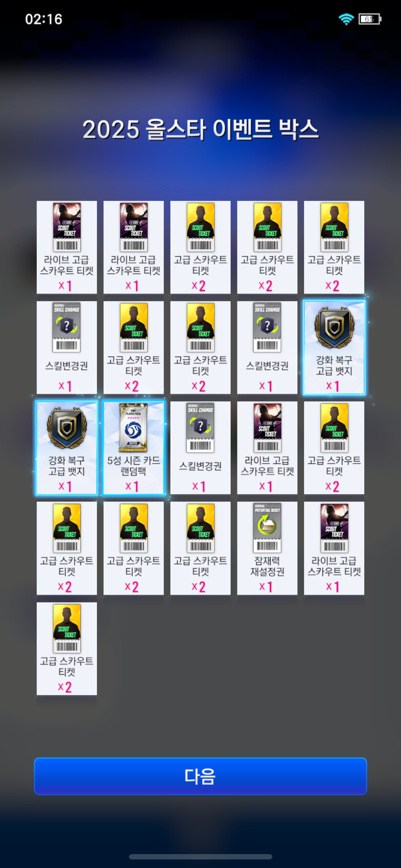Select the glowing 강화 복구 고급 뱃지 in second row
This screenshot has width=401, height=868.
point(334,347)
